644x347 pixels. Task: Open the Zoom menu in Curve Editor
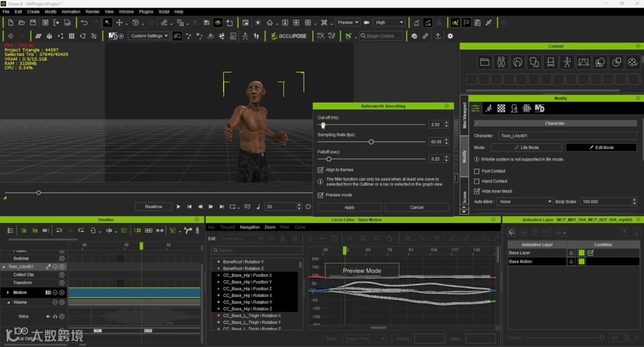[270, 227]
